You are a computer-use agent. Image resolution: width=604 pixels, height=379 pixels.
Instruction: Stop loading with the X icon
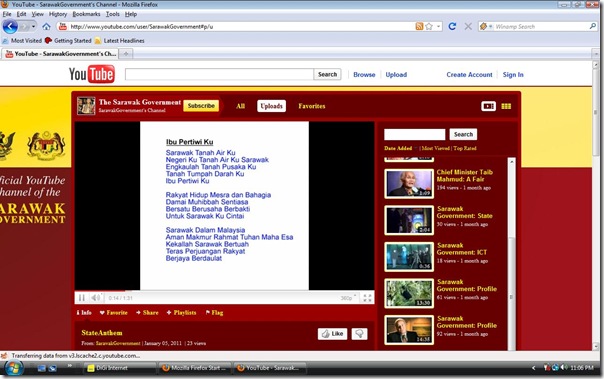468,26
